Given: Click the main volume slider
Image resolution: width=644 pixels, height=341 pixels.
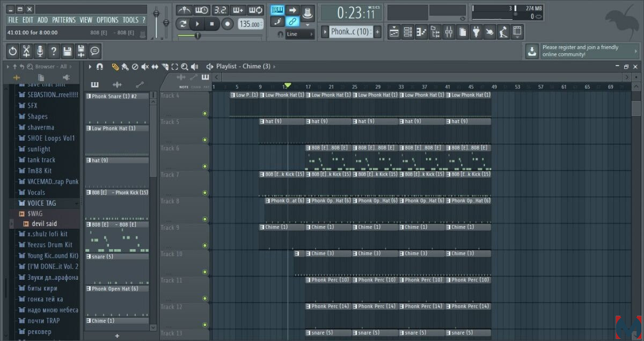Looking at the screenshot, I should point(156,22).
